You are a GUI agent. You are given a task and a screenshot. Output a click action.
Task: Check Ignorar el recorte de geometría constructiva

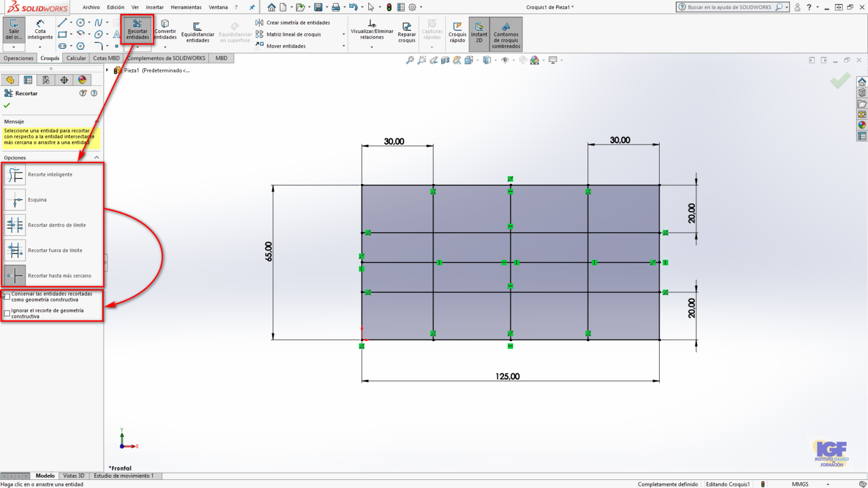click(7, 313)
